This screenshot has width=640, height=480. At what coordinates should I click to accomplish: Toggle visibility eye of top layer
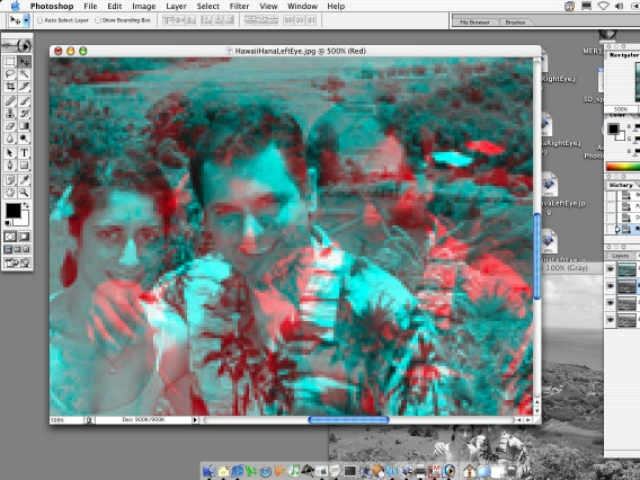click(611, 269)
